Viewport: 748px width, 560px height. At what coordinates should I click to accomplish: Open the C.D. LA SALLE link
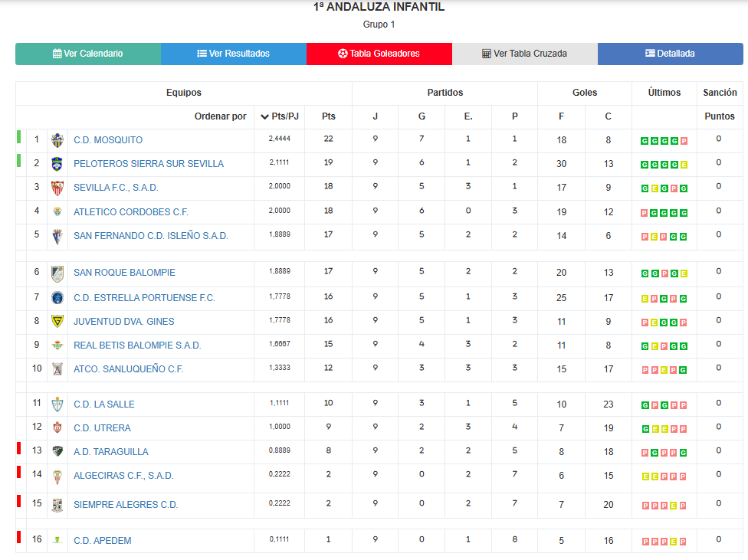click(104, 404)
